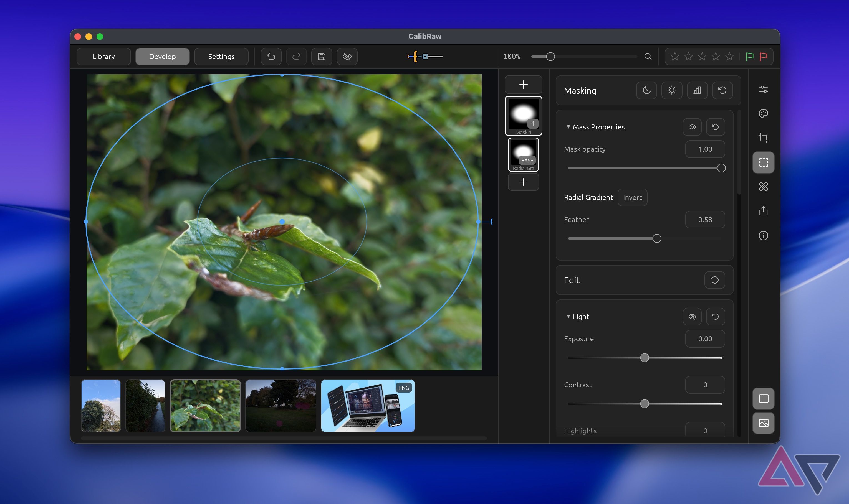Screen dimensions: 849x504
Task: Add mask component below Radial Gradient
Action: pyautogui.click(x=523, y=182)
